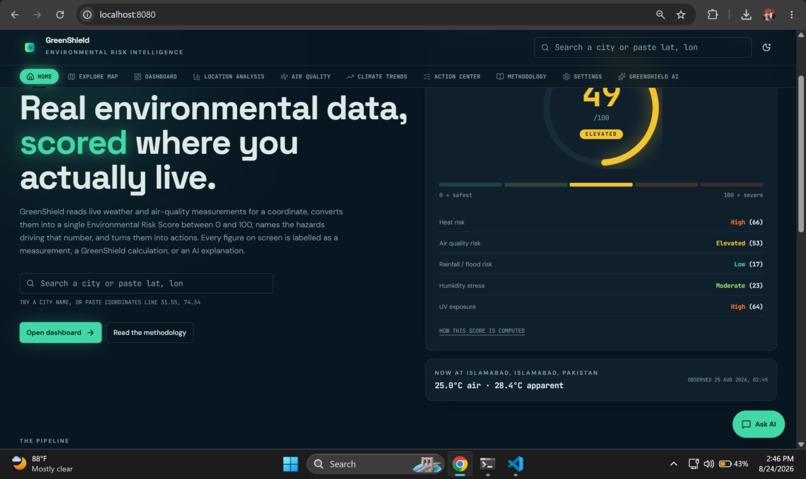Click the Observed 25 Aug 2026 timestamp
This screenshot has height=479, width=806.
[727, 380]
